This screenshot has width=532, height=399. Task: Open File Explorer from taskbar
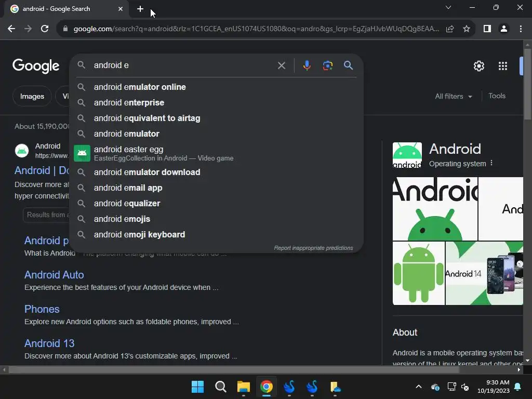click(x=243, y=387)
